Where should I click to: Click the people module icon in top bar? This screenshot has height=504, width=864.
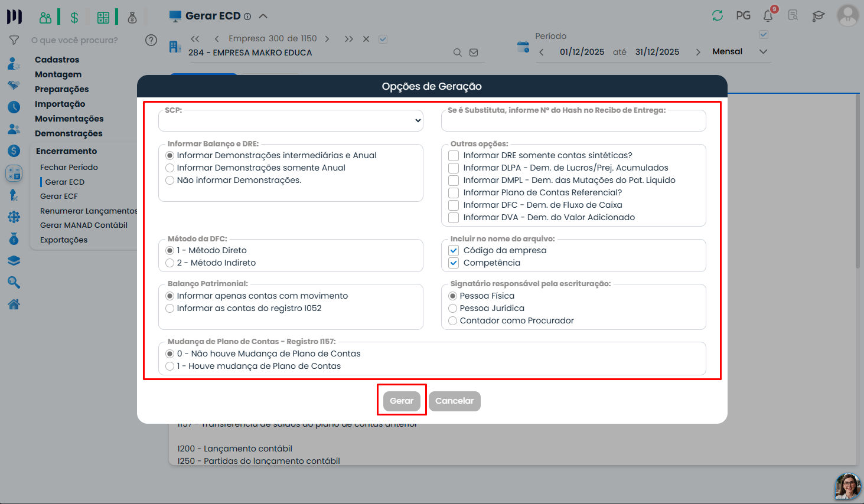[45, 17]
